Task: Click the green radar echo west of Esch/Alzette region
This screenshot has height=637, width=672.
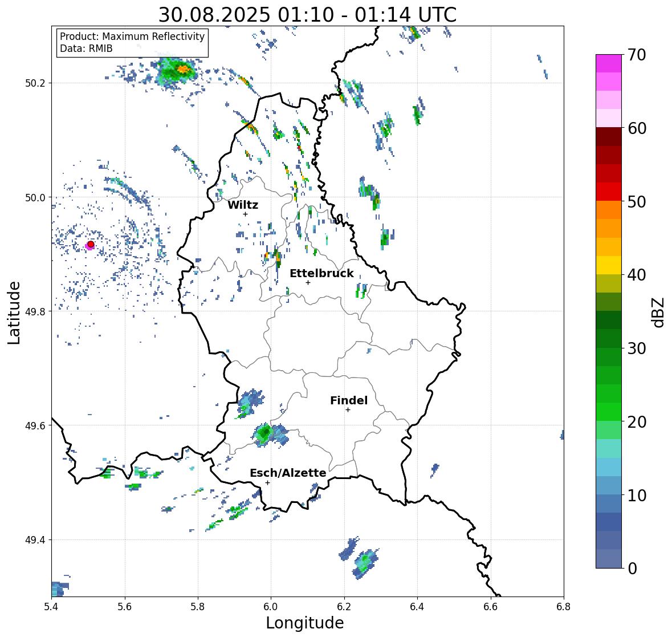Action: click(x=264, y=433)
